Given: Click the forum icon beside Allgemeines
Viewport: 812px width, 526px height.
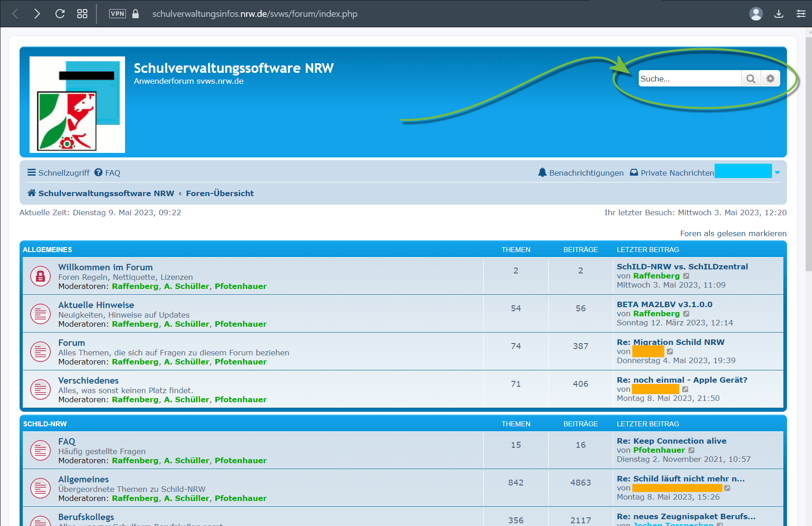Looking at the screenshot, I should [x=40, y=488].
